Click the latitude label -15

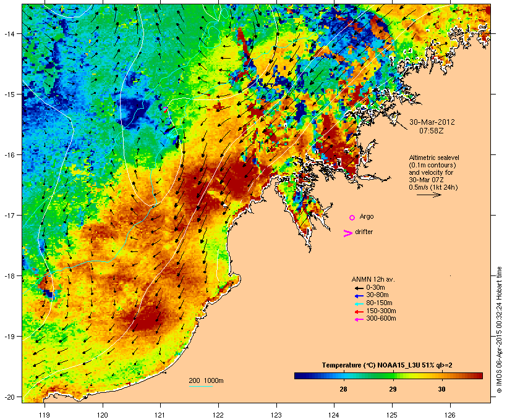(x=9, y=94)
